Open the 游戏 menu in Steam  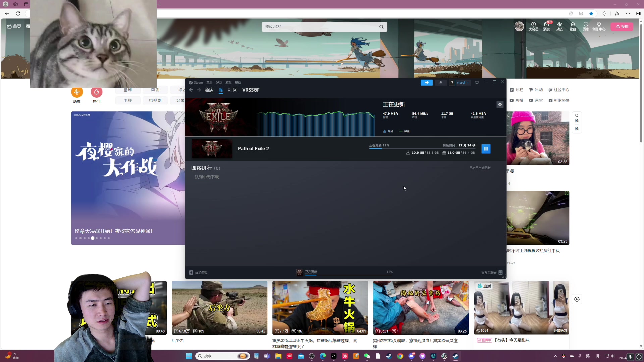(228, 83)
